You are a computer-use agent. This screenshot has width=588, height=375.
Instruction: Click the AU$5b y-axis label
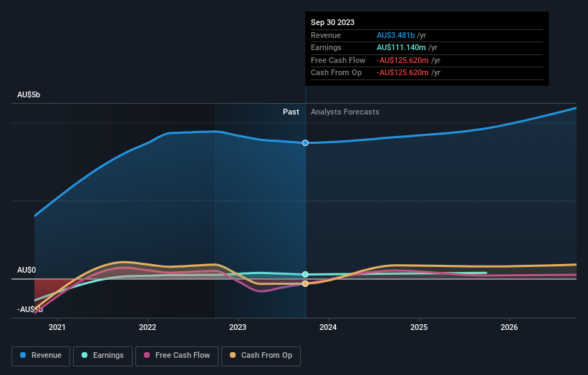click(x=29, y=94)
